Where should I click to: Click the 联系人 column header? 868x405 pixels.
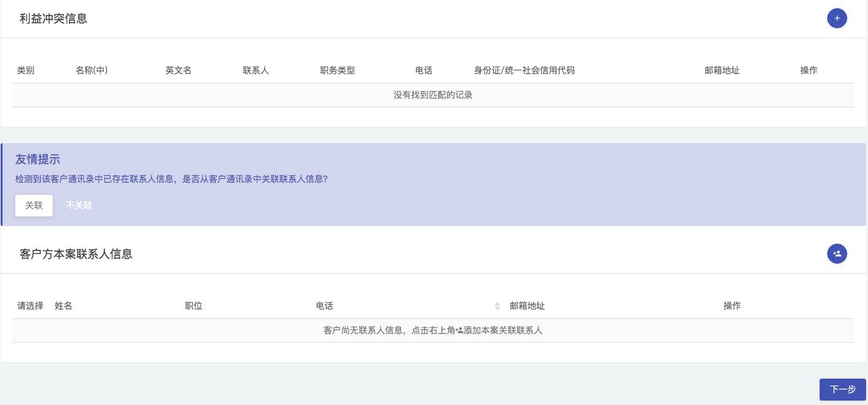click(x=256, y=70)
